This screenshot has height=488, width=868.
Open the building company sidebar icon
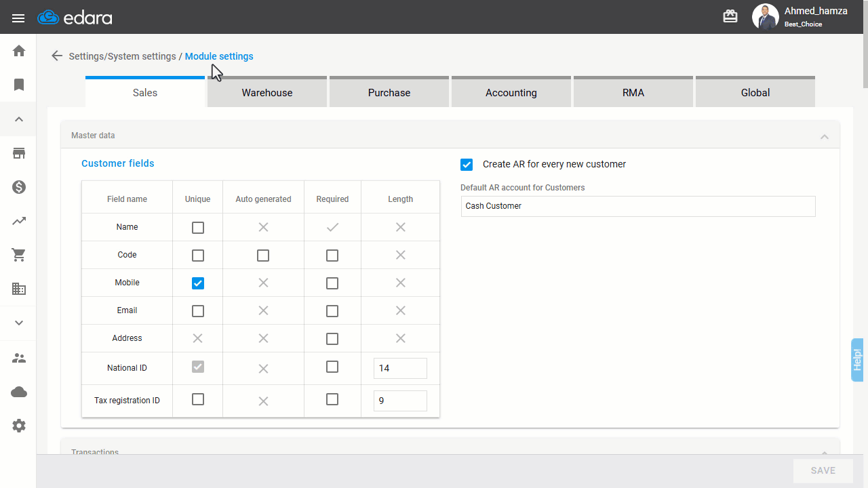click(19, 289)
